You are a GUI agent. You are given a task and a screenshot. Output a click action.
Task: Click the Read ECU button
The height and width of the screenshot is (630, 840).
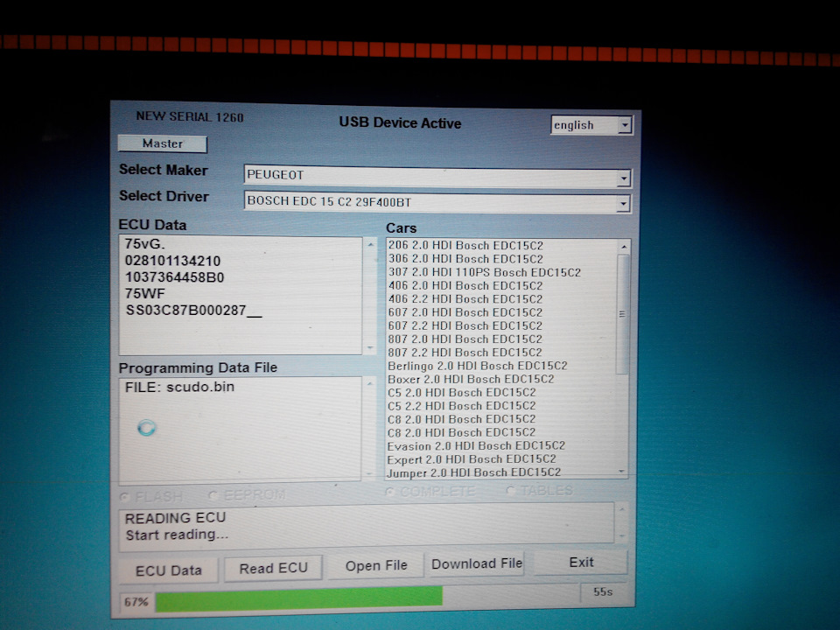273,568
